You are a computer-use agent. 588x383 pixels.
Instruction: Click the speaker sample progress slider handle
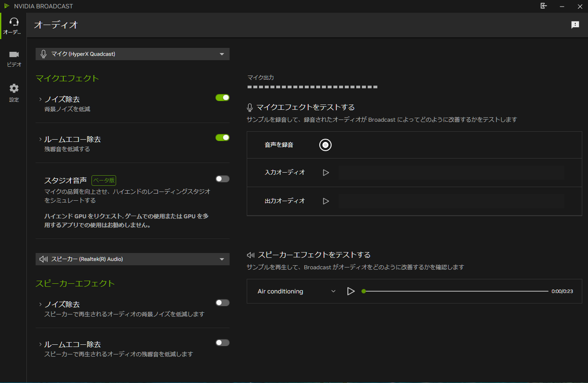[364, 291]
